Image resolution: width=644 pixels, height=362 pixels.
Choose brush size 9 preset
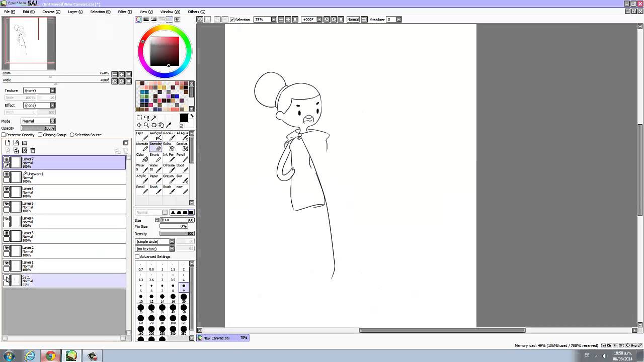pos(184,288)
